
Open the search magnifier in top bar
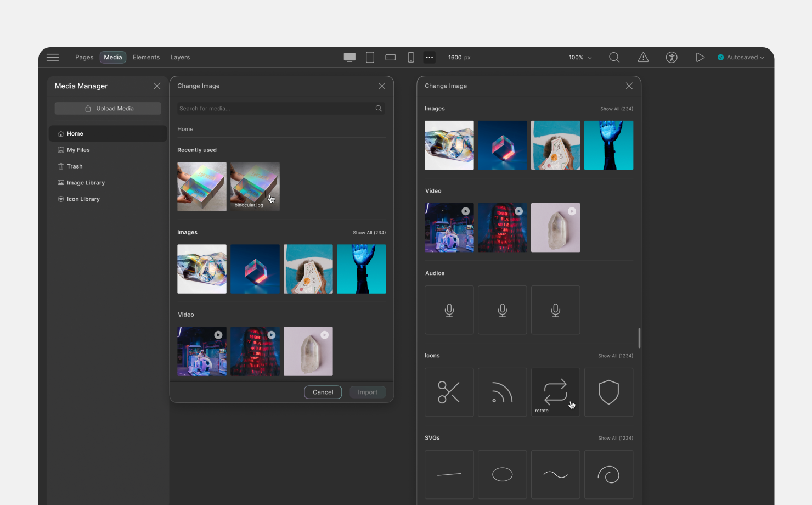tap(614, 57)
